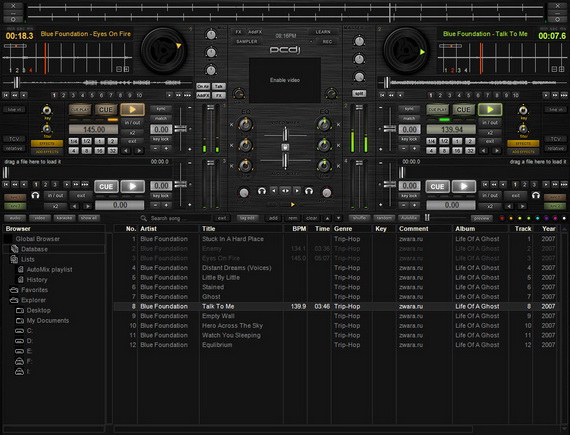Viewport: 570px width, 435px height.
Task: Click the deck 1 pitch fader handle
Action: [x=180, y=129]
